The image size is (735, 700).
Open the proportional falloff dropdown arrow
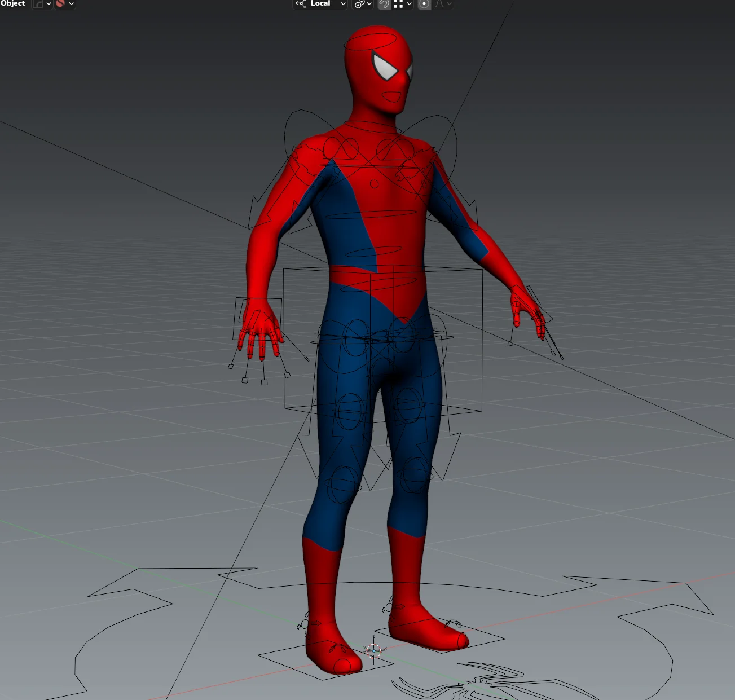tap(449, 5)
